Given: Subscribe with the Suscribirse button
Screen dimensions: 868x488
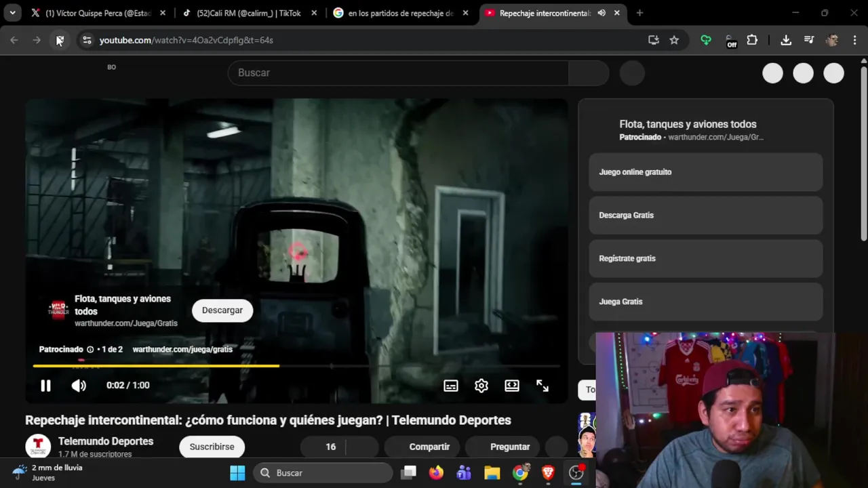Looking at the screenshot, I should pyautogui.click(x=212, y=447).
